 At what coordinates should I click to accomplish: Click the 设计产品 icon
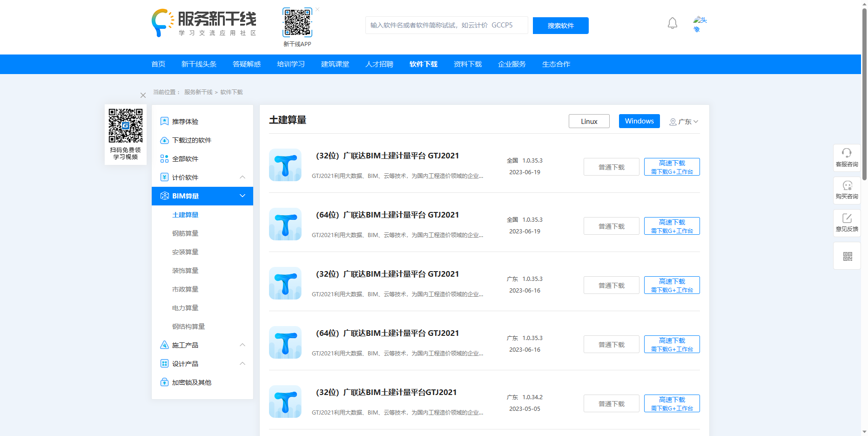[x=164, y=363]
